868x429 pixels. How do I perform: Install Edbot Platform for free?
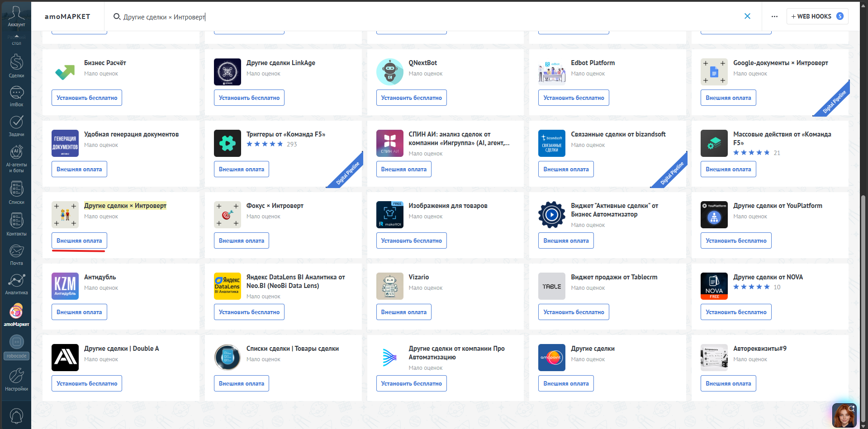click(x=574, y=98)
